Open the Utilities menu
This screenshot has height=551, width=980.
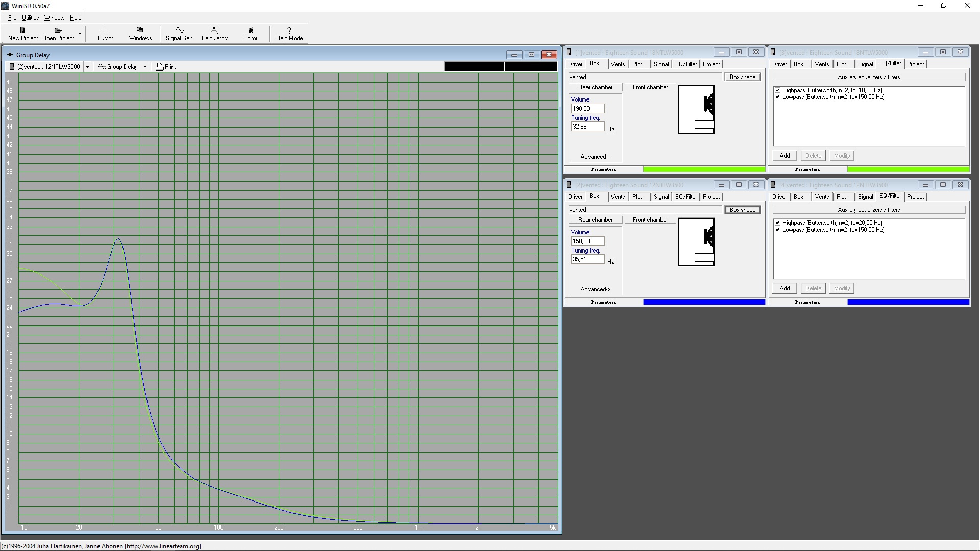[30, 18]
